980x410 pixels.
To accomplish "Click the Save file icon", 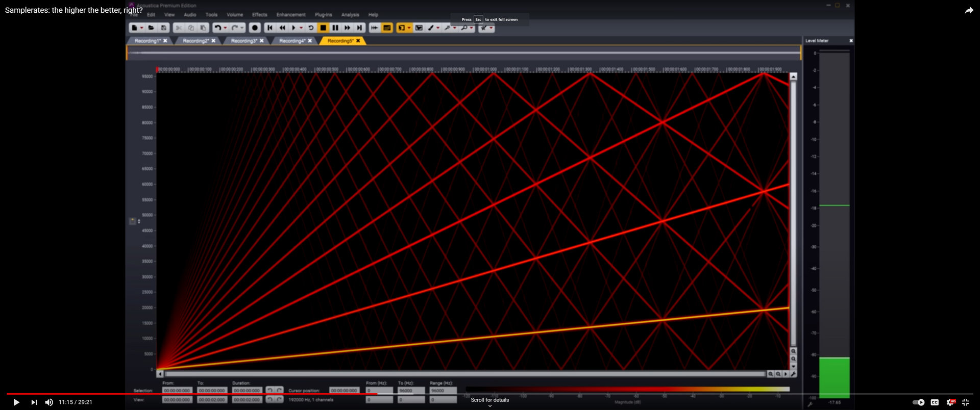I will coord(163,28).
